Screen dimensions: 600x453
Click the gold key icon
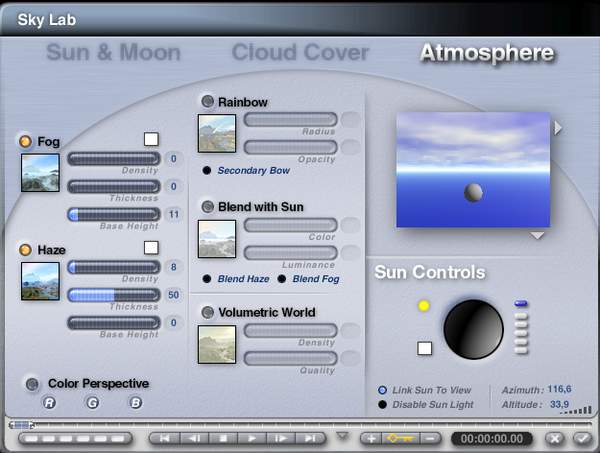click(401, 438)
